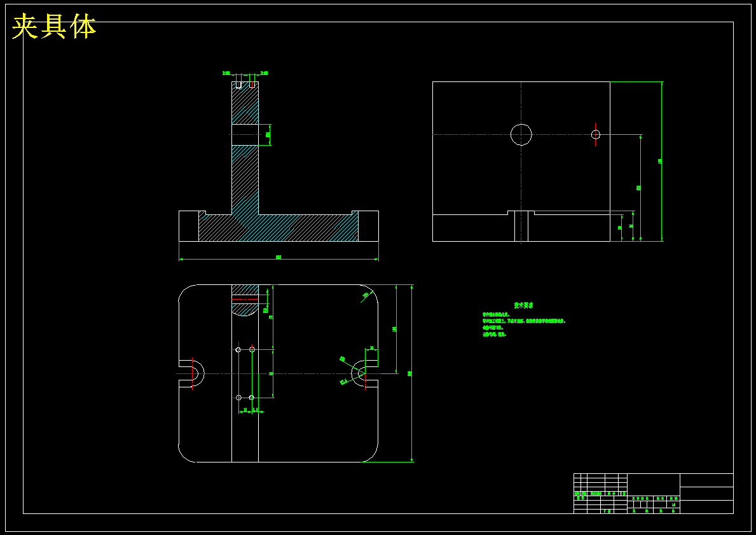Select the large center circle in side view
756x535 pixels.
tap(521, 135)
